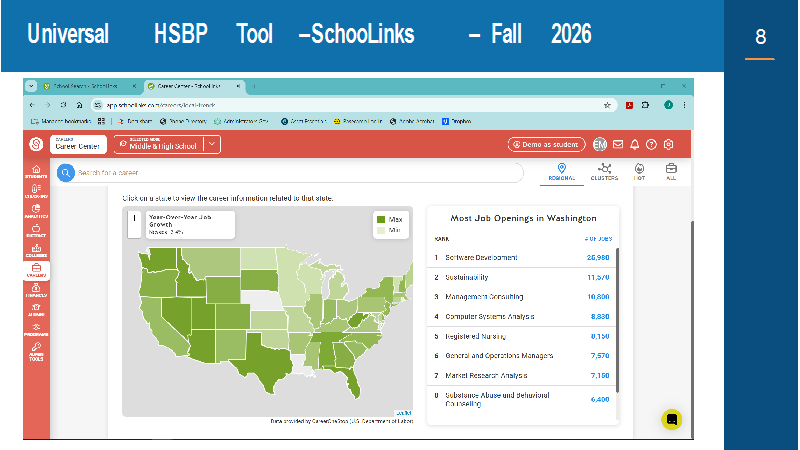Bookmark this page with the star
This screenshot has height=450, width=800.
[x=607, y=105]
